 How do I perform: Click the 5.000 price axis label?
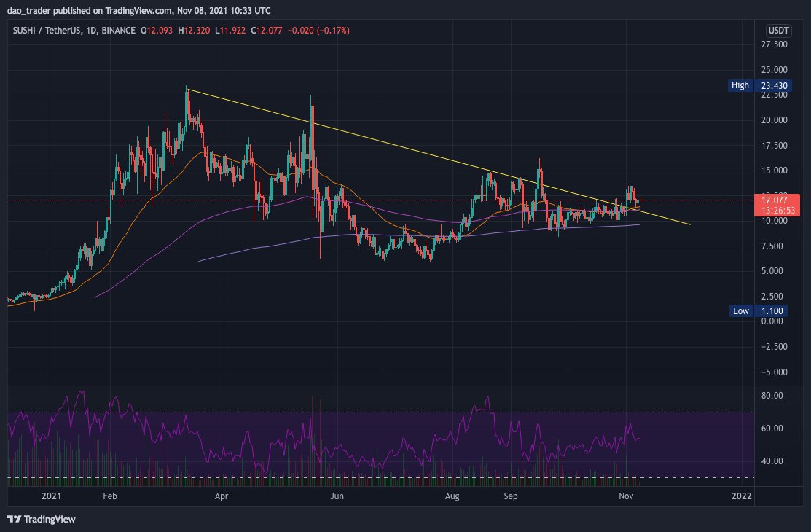[x=772, y=271]
